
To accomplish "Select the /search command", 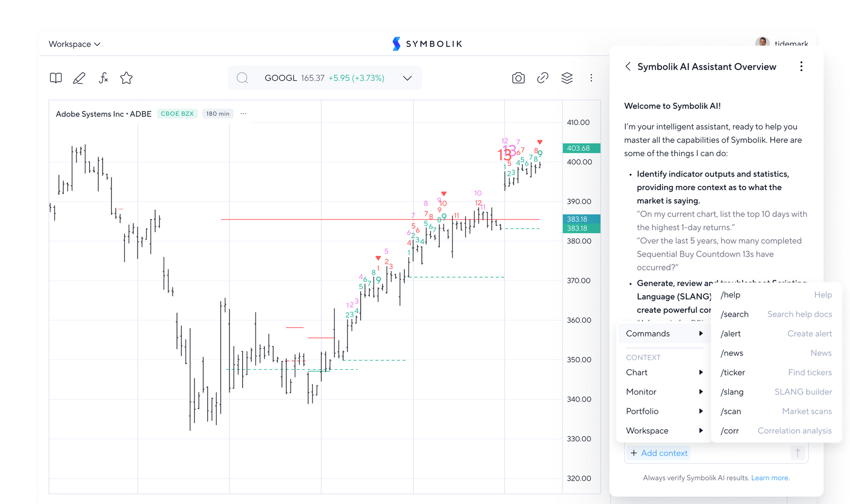I will (776, 314).
